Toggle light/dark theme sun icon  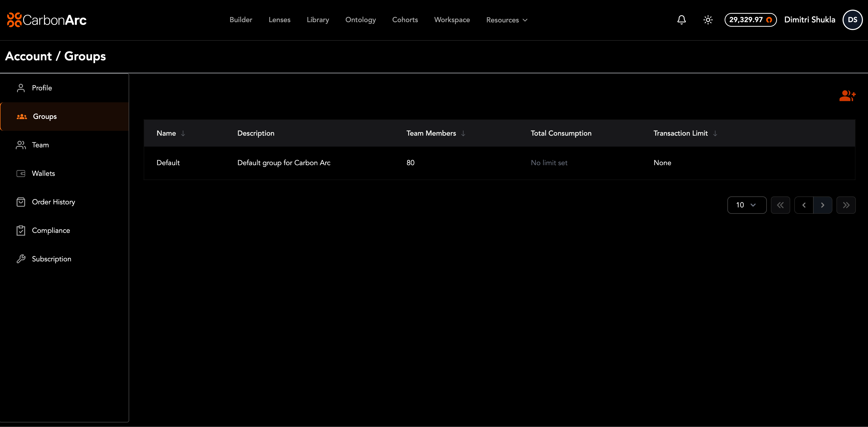pos(708,20)
